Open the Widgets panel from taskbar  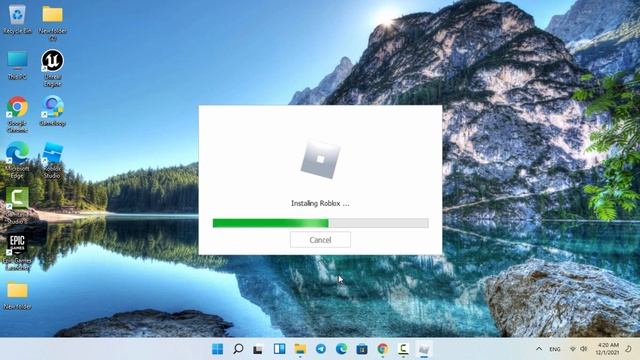tap(279, 349)
